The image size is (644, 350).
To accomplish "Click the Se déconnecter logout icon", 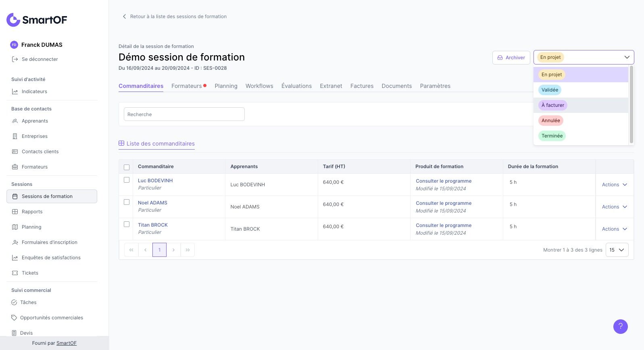I will pyautogui.click(x=15, y=59).
